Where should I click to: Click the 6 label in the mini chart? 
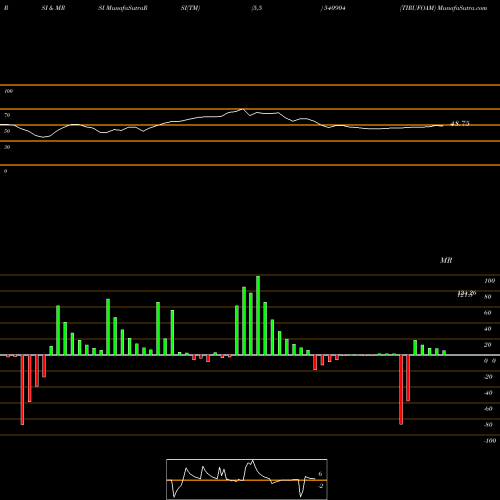pos(320,474)
